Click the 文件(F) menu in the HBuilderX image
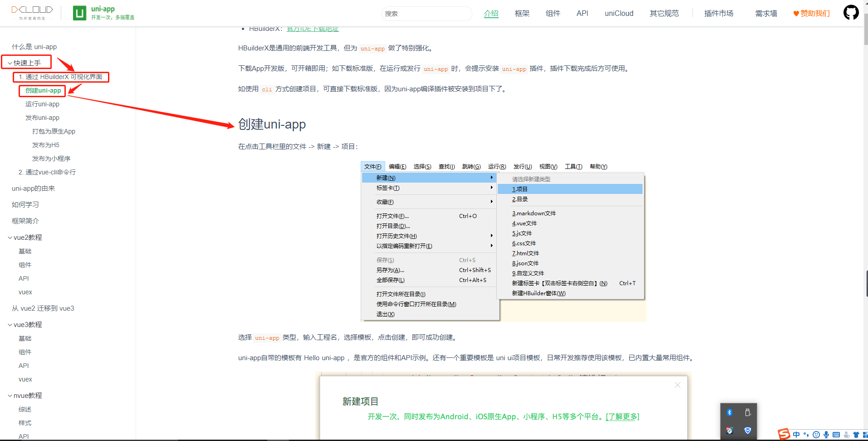868x441 pixels. click(x=373, y=167)
